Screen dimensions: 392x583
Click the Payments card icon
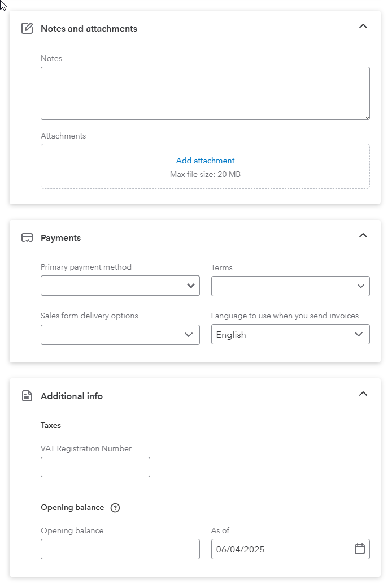[x=27, y=237]
